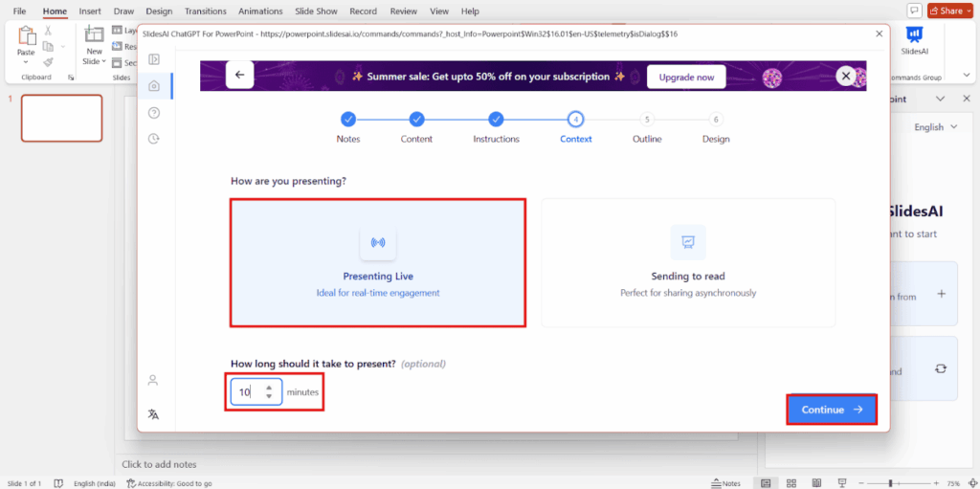The height and width of the screenshot is (489, 980).
Task: Click the translate language icon
Action: pos(153,414)
